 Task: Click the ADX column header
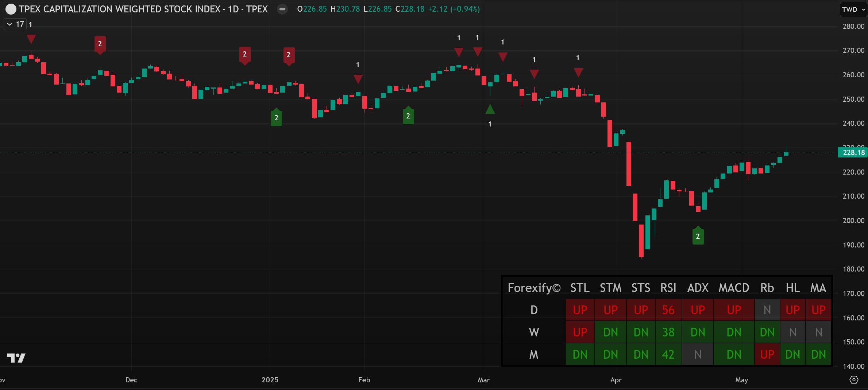click(698, 288)
